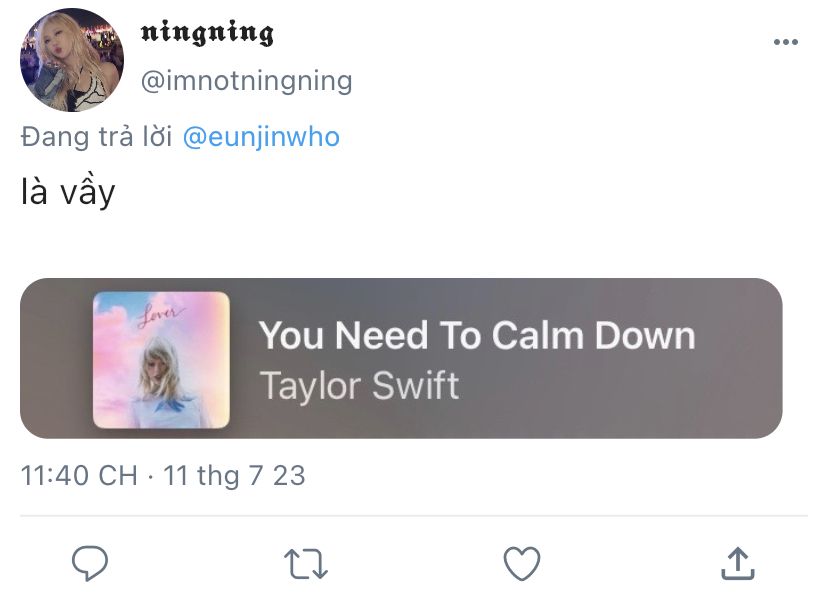Click the artist name Taylor Swift
Screen dimensions: 828x608
[360, 385]
